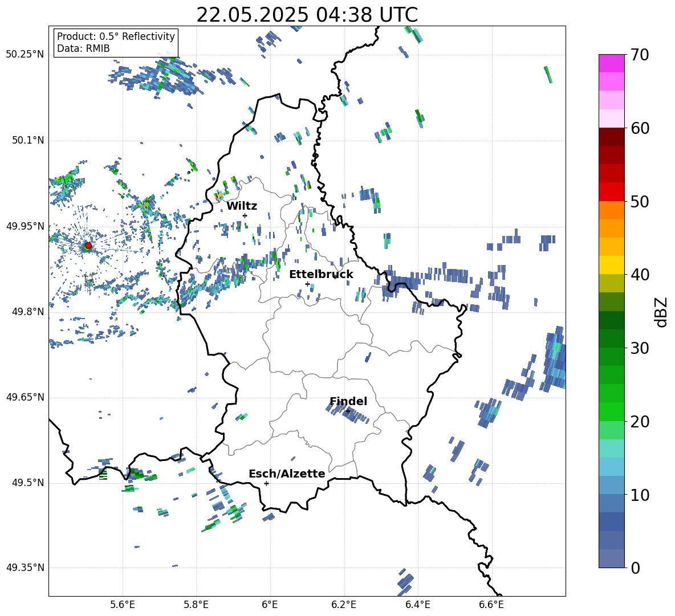Click the 49.35°N latitude label

pyautogui.click(x=25, y=568)
